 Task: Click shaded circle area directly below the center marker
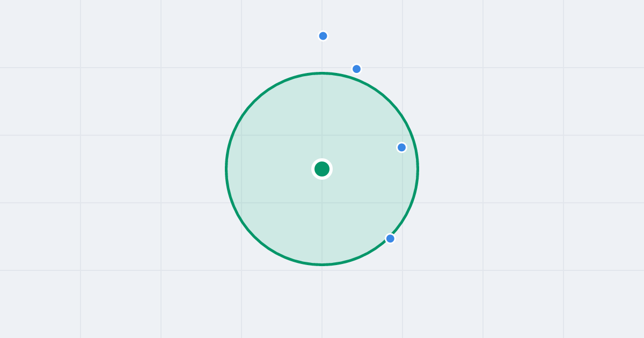pos(322,220)
